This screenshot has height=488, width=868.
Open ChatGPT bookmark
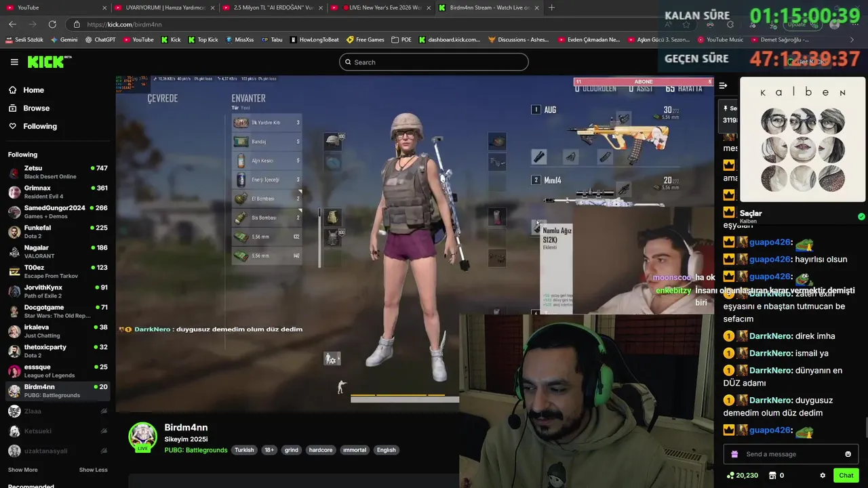pyautogui.click(x=100, y=40)
